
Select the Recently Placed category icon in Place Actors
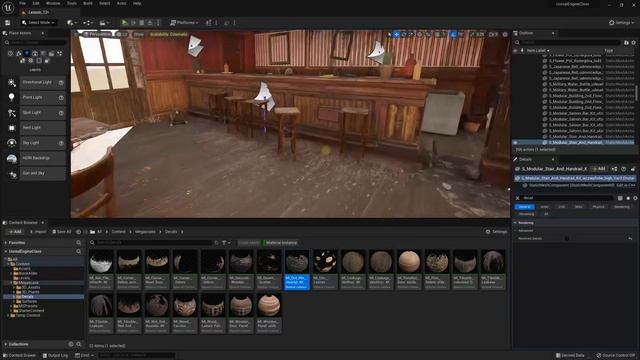pyautogui.click(x=10, y=53)
